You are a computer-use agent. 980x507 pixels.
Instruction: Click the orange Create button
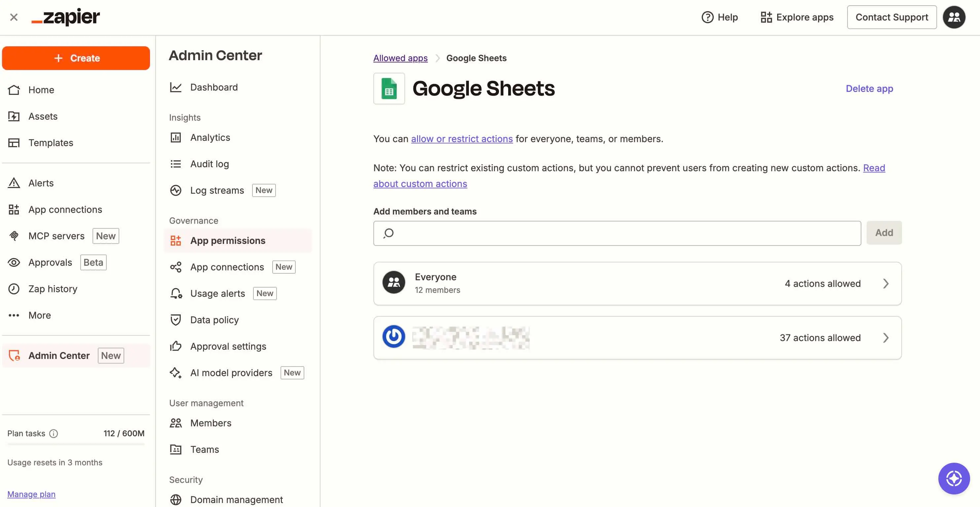coord(76,58)
